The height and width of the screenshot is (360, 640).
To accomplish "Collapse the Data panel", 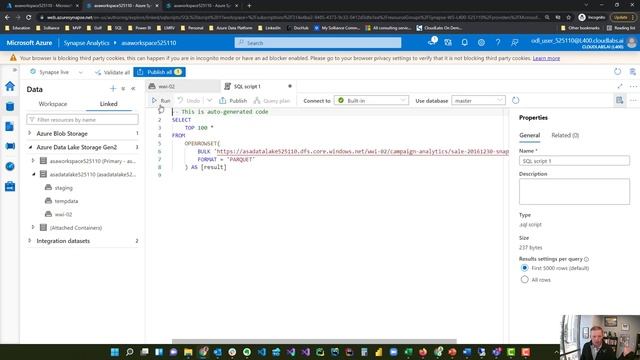I will click(133, 89).
